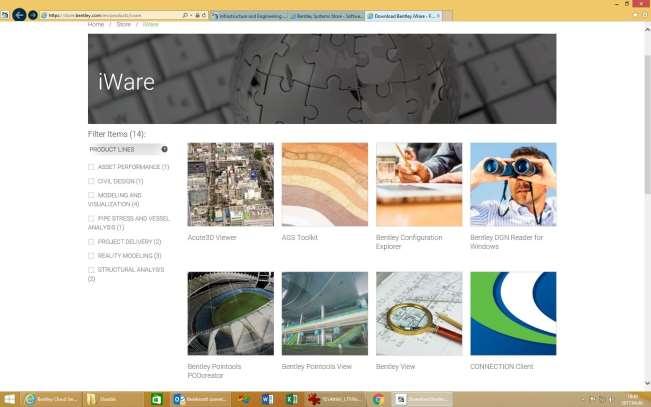The width and height of the screenshot is (651, 407).
Task: Click the search magnifier in address bar
Action: click(x=185, y=15)
